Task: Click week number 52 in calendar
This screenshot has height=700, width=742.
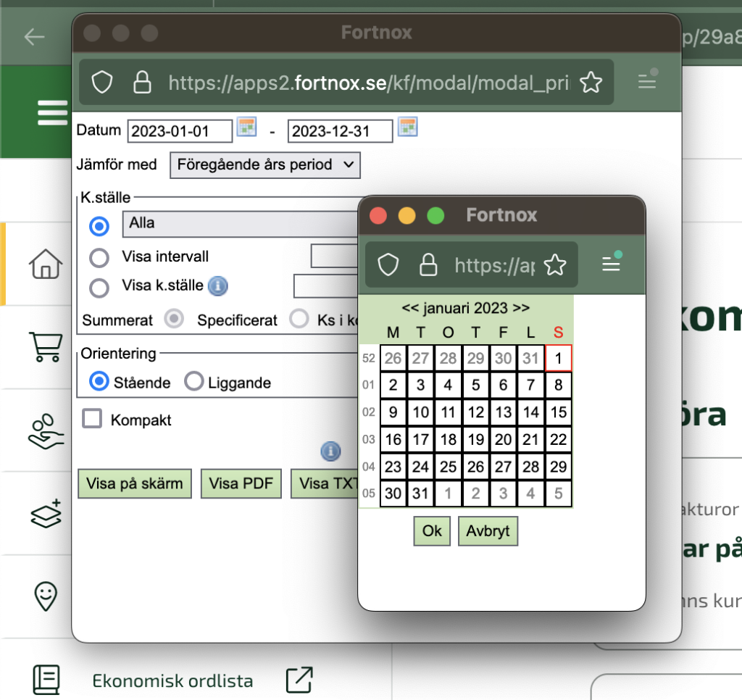Action: click(x=369, y=358)
